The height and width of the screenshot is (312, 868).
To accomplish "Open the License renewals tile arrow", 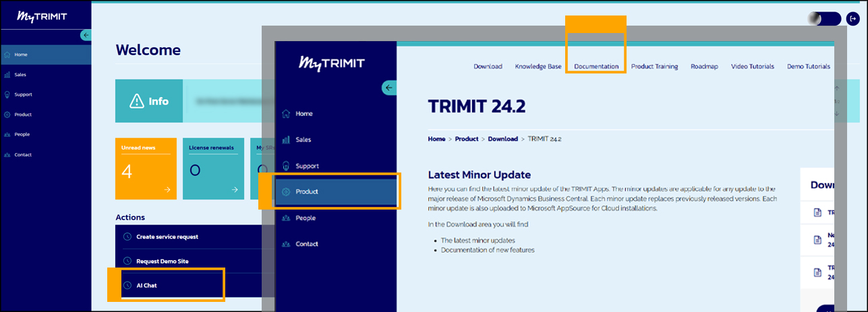I will coord(235,190).
